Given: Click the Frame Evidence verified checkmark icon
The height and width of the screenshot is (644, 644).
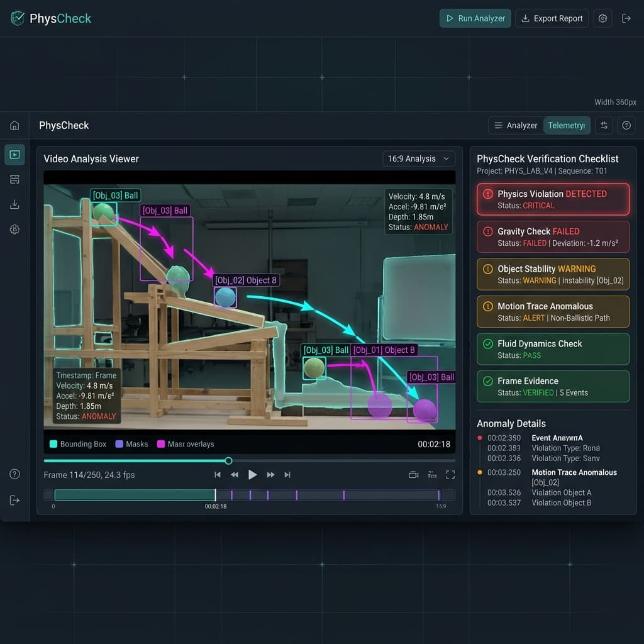Looking at the screenshot, I should pyautogui.click(x=487, y=381).
